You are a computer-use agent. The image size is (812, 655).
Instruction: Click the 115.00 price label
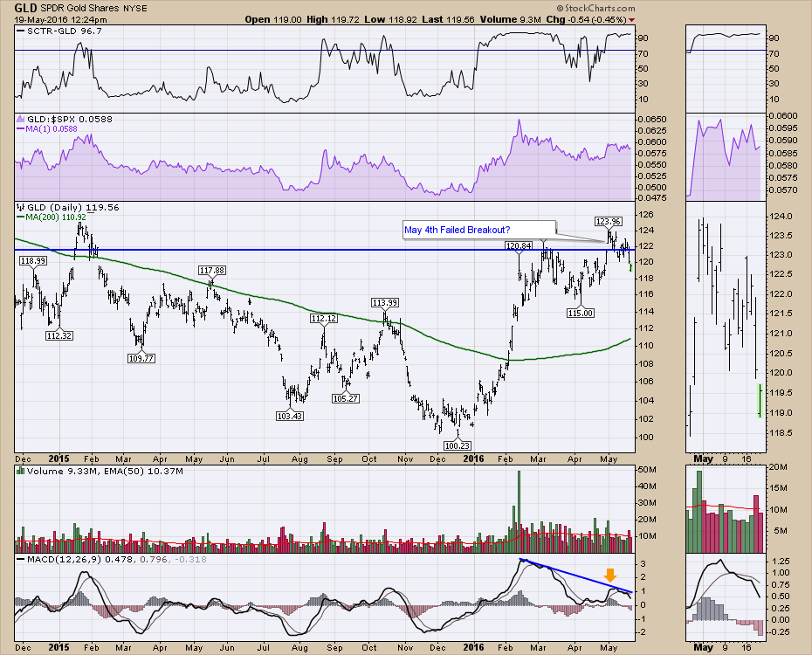(581, 313)
